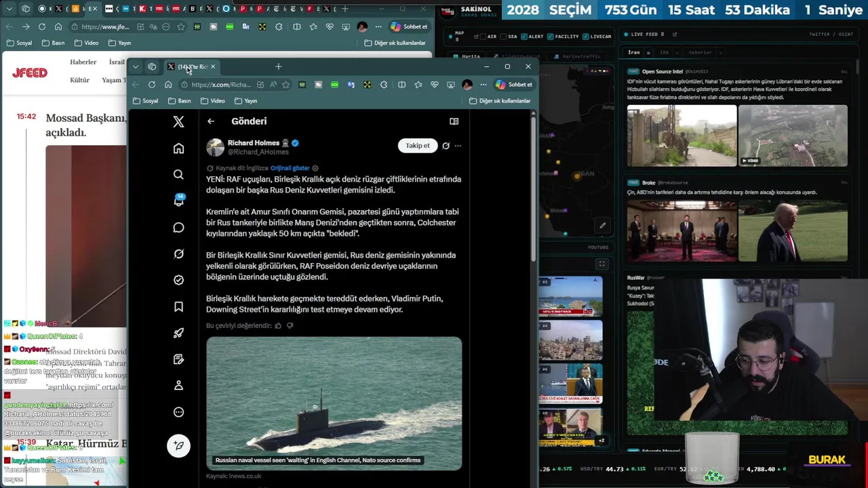
Task: Open X premium rocket icon
Action: tap(178, 333)
